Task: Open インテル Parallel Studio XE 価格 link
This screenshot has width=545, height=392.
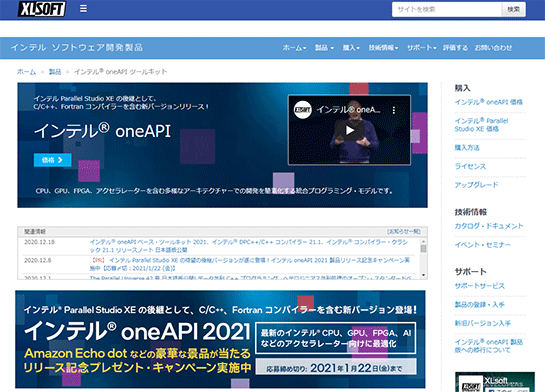Action: pyautogui.click(x=481, y=125)
